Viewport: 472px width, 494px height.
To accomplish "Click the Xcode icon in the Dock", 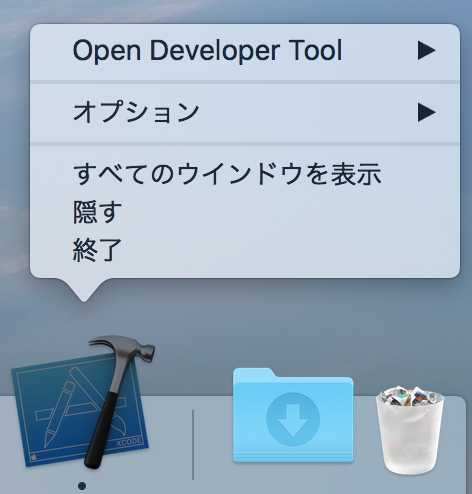I will pos(83,403).
